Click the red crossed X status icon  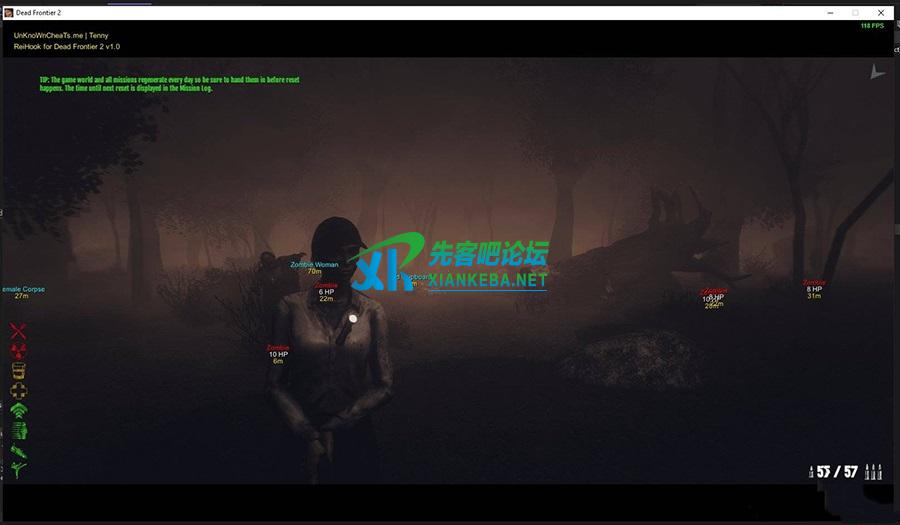pos(18,331)
